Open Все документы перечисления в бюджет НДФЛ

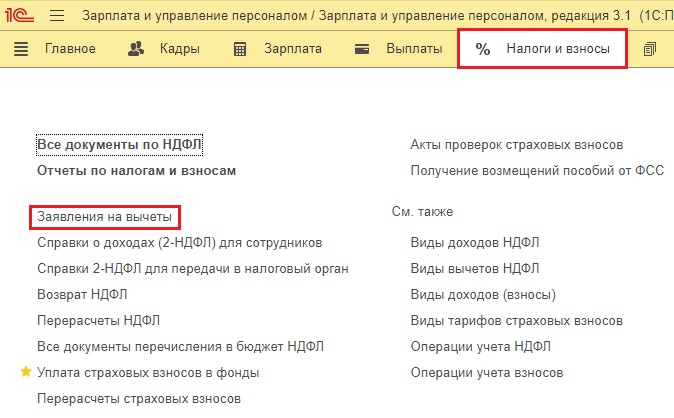[x=180, y=347]
